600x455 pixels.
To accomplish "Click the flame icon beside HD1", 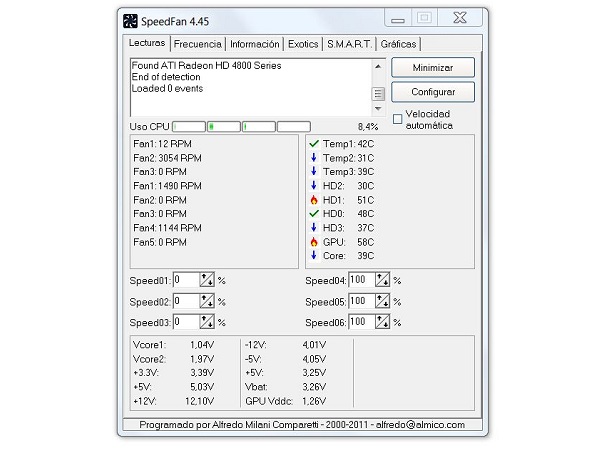I will (314, 200).
